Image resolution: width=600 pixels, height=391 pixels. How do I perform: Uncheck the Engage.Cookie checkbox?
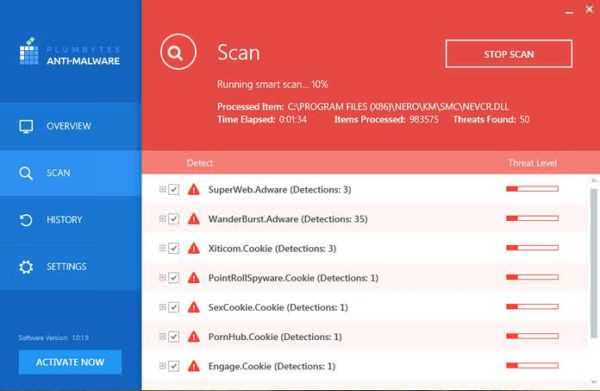[174, 366]
